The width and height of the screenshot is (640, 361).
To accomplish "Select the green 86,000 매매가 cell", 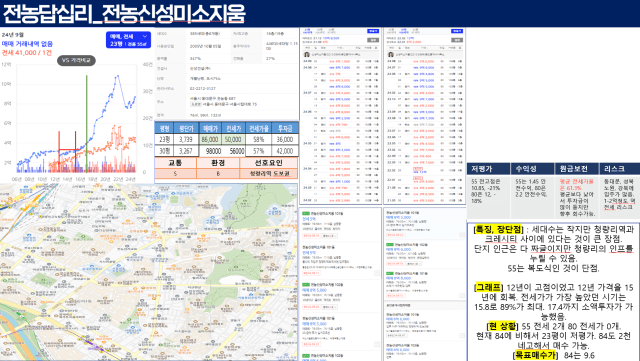I will point(210,139).
